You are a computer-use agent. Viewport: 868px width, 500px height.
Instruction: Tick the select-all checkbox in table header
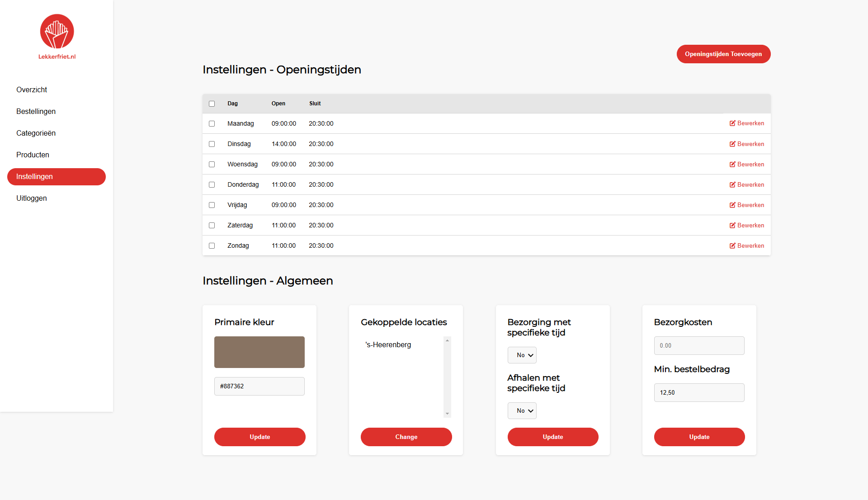click(x=212, y=104)
